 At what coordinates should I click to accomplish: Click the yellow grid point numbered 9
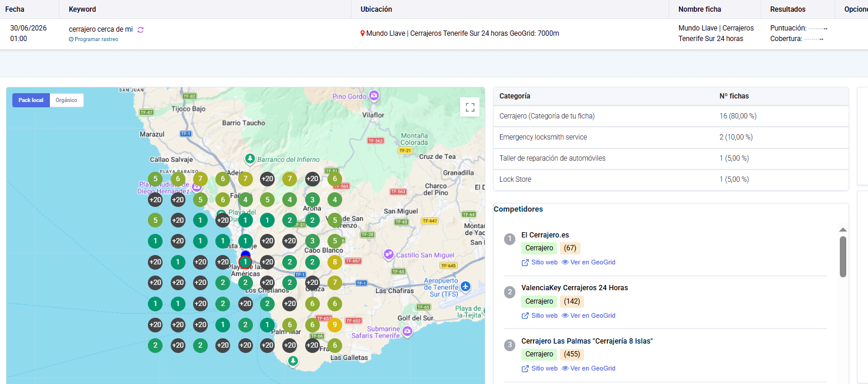pos(335,324)
